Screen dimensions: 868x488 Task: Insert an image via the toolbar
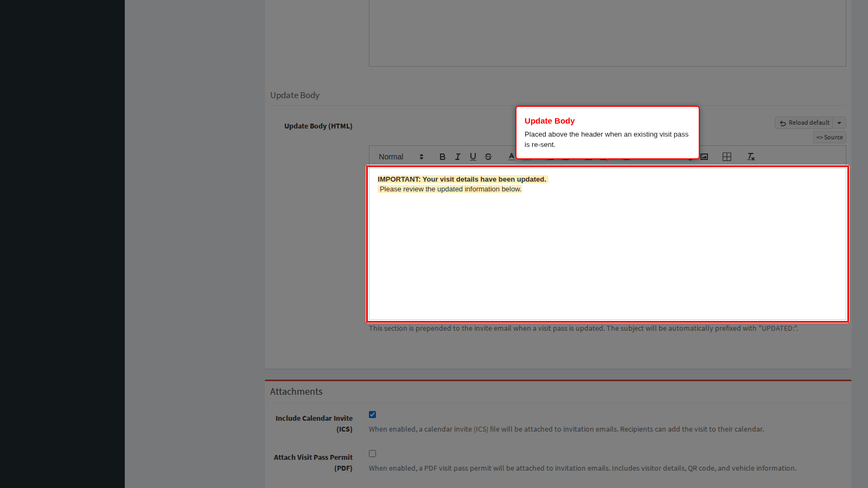pyautogui.click(x=704, y=157)
